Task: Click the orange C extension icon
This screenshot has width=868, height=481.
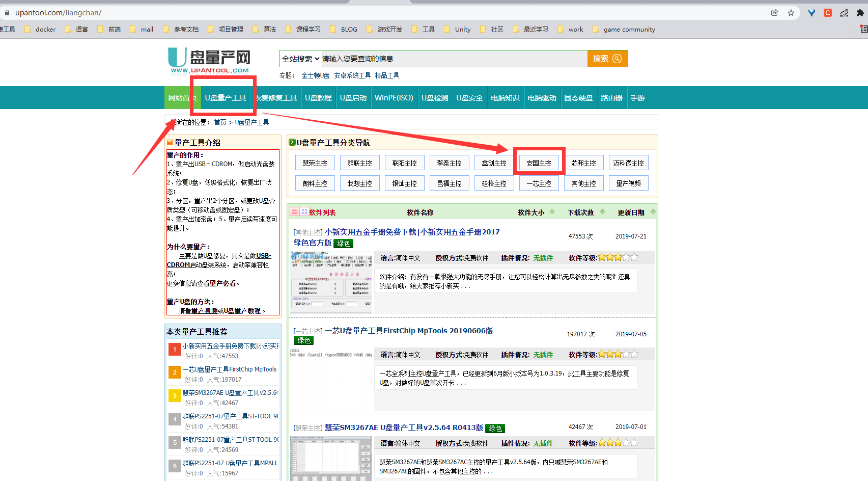Action: click(828, 12)
